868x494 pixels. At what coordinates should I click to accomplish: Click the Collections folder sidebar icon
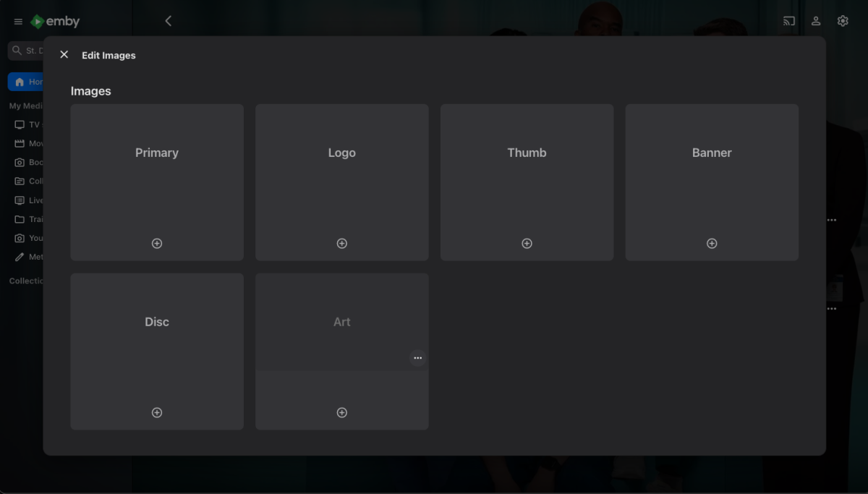(x=20, y=182)
